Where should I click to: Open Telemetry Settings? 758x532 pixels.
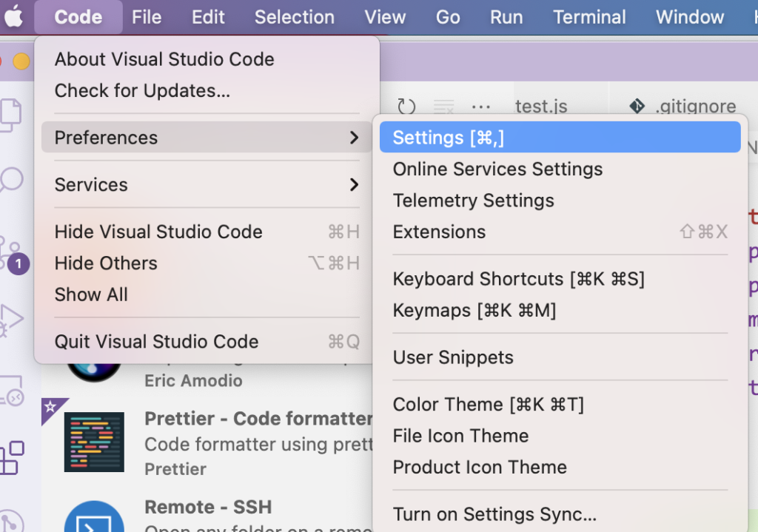560,201
